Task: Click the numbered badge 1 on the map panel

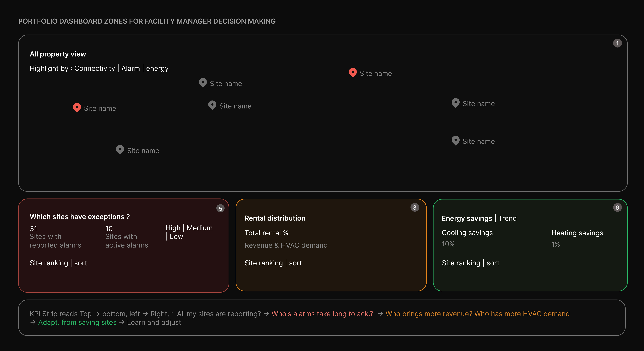Action: pos(618,43)
